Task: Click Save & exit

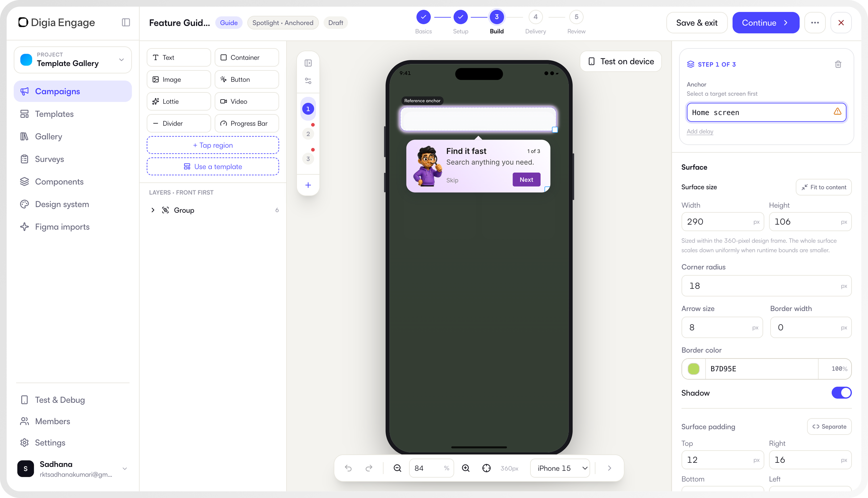Action: tap(697, 22)
